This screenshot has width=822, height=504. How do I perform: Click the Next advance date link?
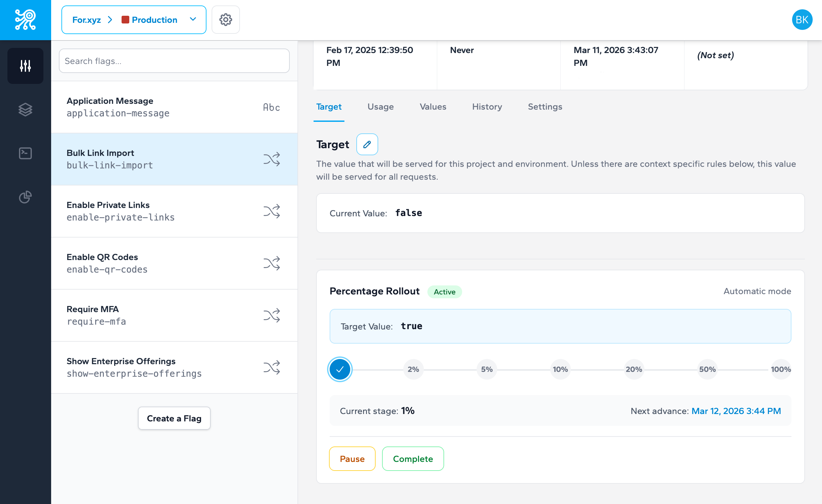(x=736, y=411)
